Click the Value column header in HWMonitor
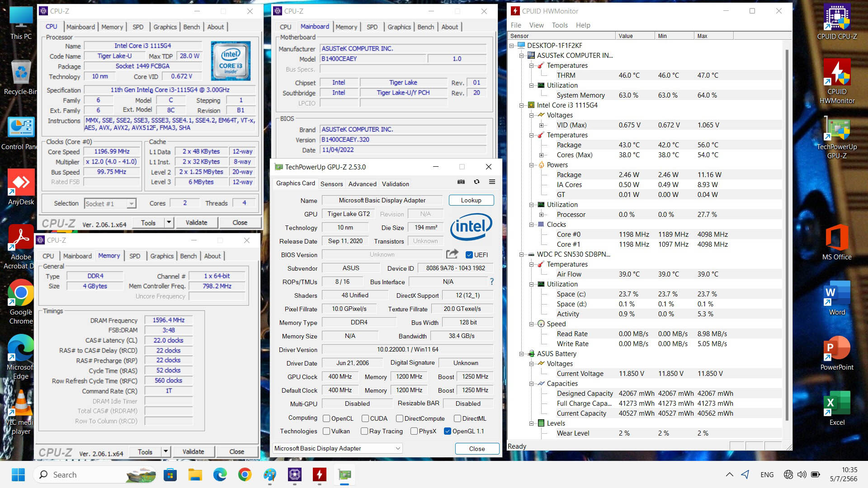The image size is (868, 488). click(635, 36)
